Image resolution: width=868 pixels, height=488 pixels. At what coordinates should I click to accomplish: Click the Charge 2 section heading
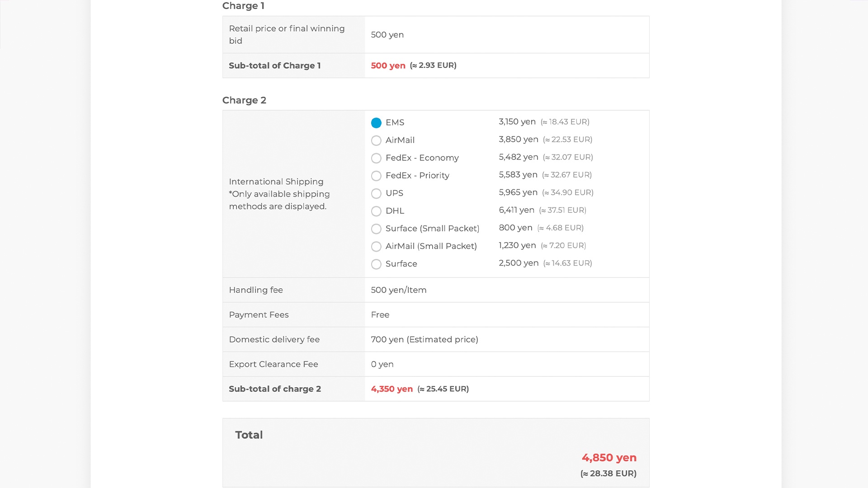(x=244, y=100)
